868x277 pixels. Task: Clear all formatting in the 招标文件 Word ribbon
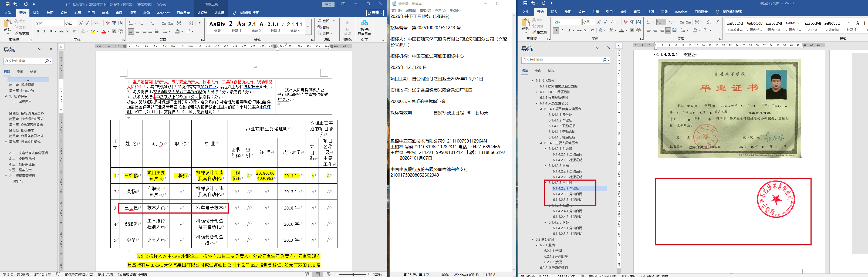tap(107, 23)
